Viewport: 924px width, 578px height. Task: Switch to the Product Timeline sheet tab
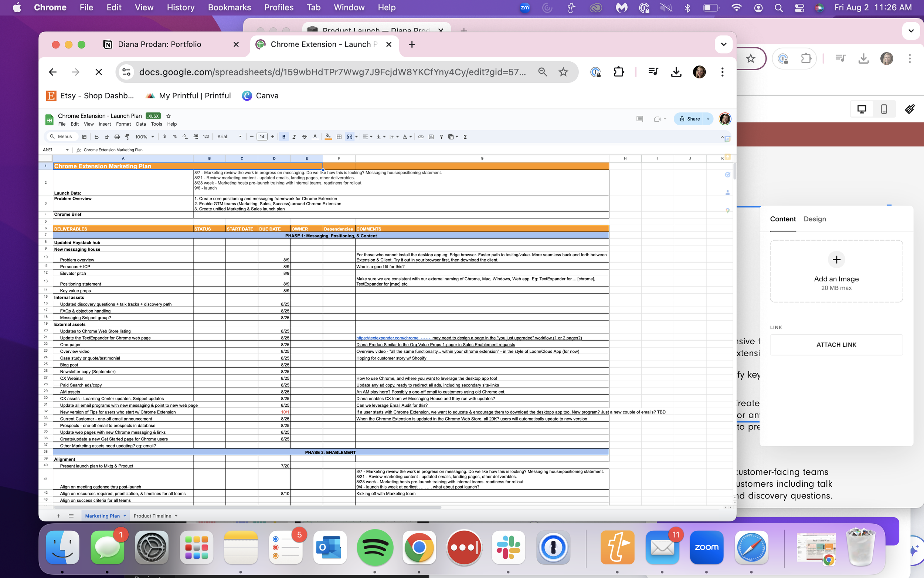tap(152, 516)
